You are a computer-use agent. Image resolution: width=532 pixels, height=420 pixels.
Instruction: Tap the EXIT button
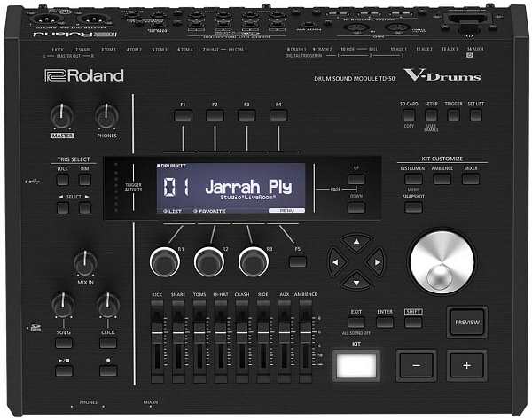click(356, 322)
